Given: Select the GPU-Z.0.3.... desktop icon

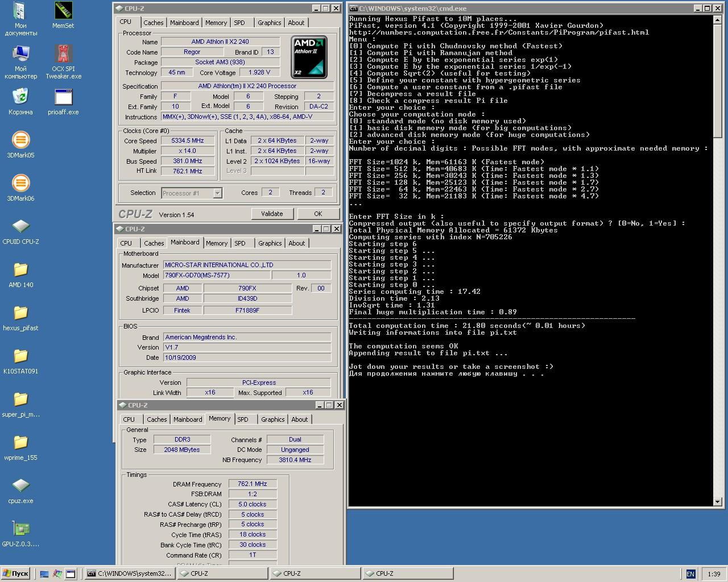Looking at the screenshot, I should [x=20, y=534].
